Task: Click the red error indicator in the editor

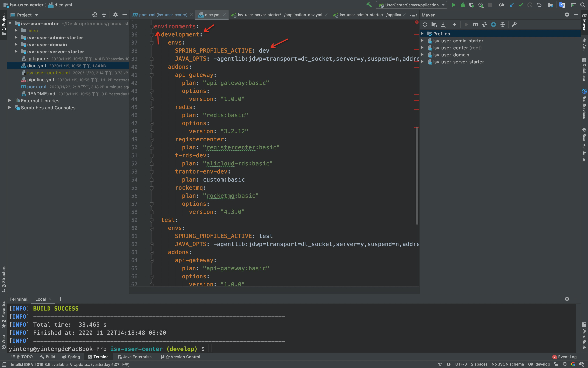Action: click(416, 22)
